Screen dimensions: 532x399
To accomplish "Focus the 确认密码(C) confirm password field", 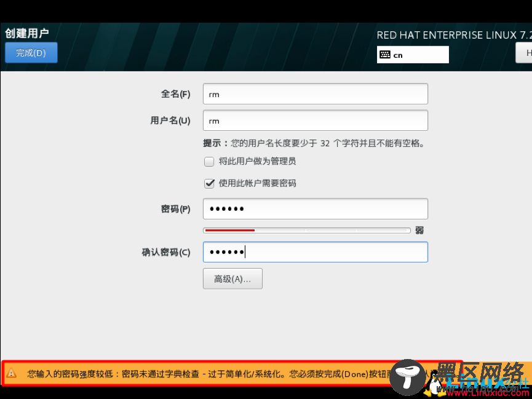I will pos(315,252).
